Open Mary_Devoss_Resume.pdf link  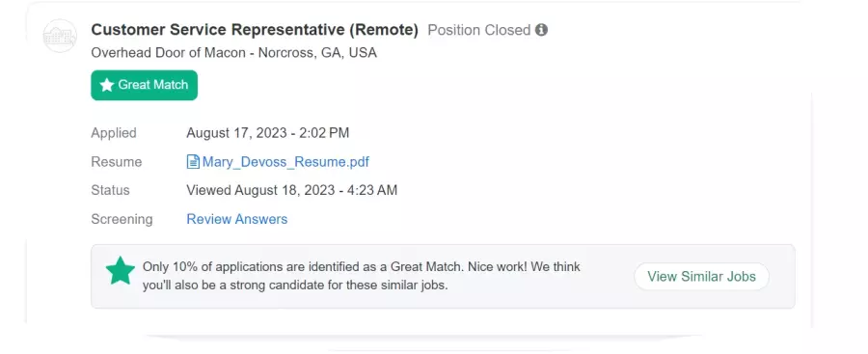pyautogui.click(x=285, y=162)
